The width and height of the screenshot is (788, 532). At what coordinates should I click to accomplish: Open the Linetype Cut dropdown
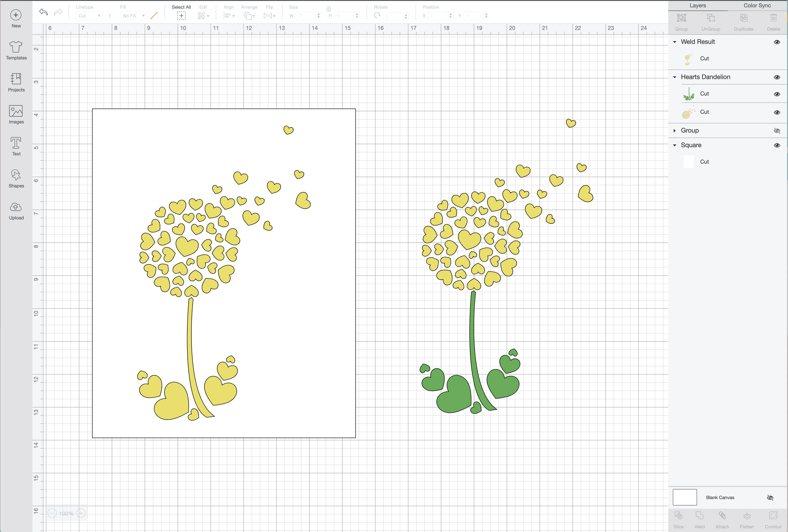coord(89,16)
